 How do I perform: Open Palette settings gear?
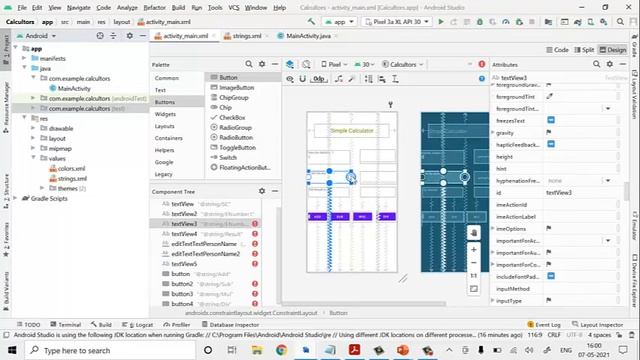[262, 64]
